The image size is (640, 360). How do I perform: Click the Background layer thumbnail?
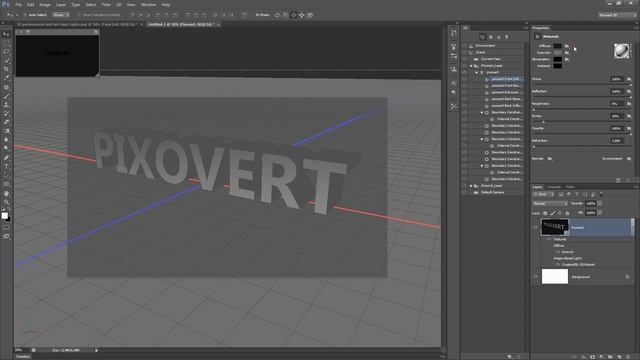(555, 276)
